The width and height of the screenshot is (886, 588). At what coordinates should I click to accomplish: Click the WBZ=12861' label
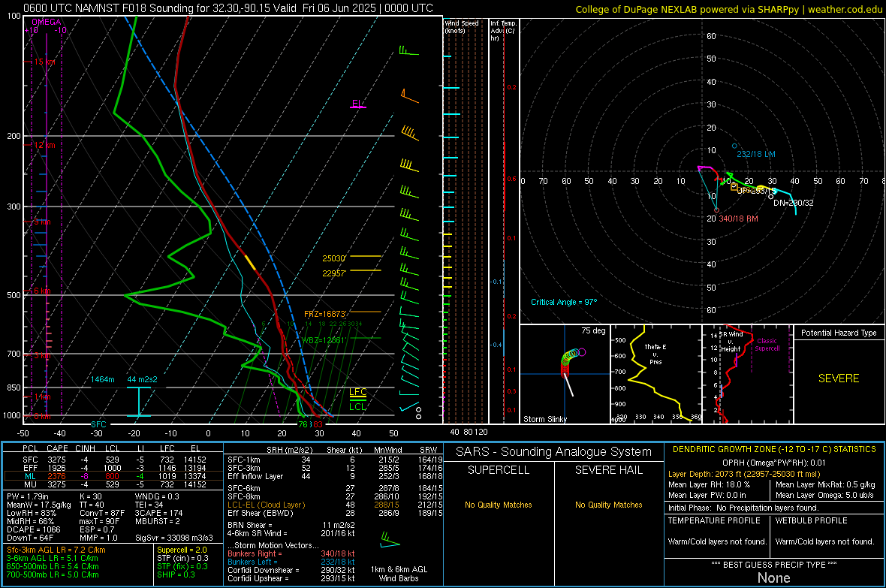(x=323, y=340)
